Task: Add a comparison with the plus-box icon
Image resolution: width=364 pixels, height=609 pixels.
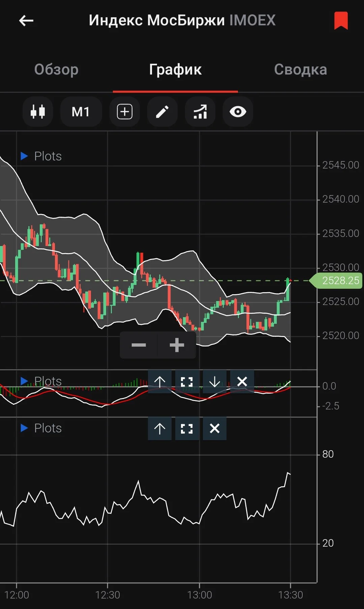Action: click(x=125, y=112)
